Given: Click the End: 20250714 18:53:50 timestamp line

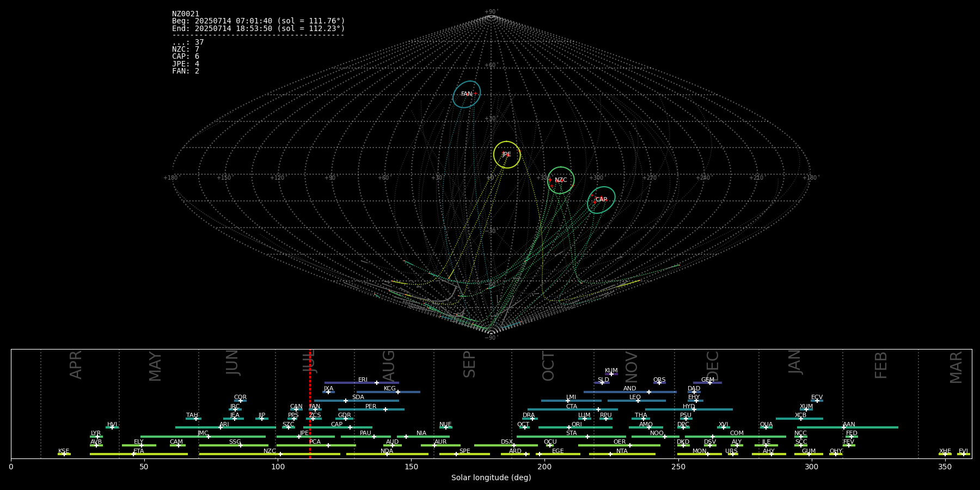Looking at the screenshot, I should pyautogui.click(x=259, y=28).
